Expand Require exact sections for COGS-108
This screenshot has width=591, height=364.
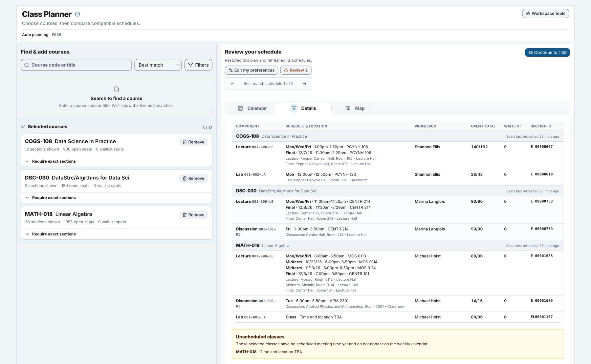(x=117, y=161)
